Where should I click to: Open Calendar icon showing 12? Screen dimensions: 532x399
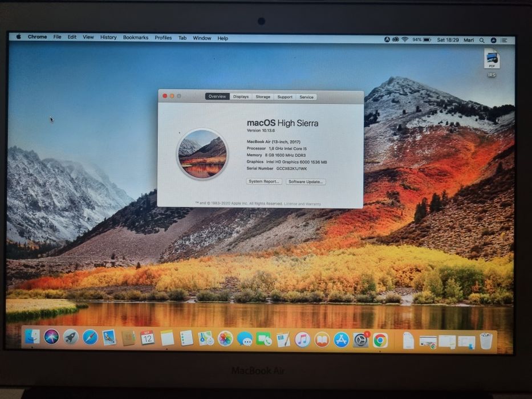[x=148, y=338]
